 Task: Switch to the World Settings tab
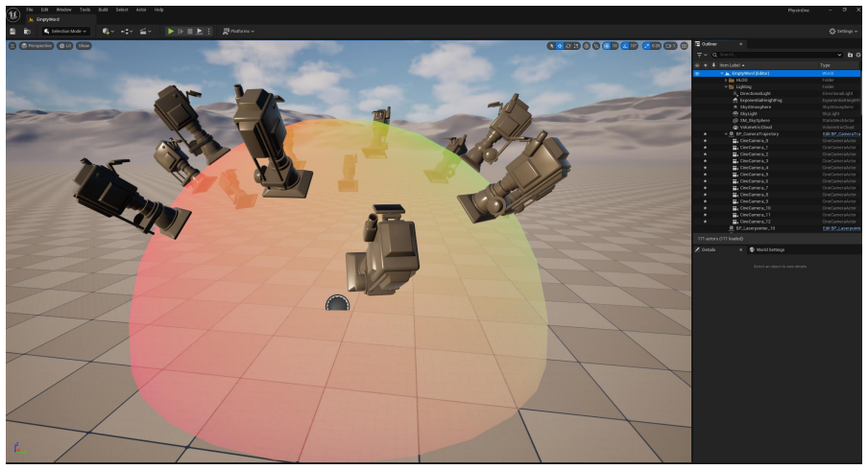tap(767, 250)
